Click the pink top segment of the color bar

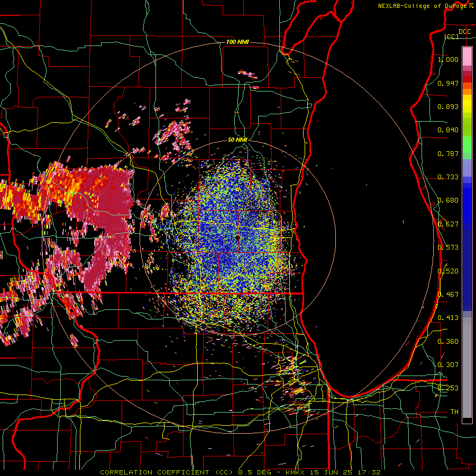tap(467, 56)
